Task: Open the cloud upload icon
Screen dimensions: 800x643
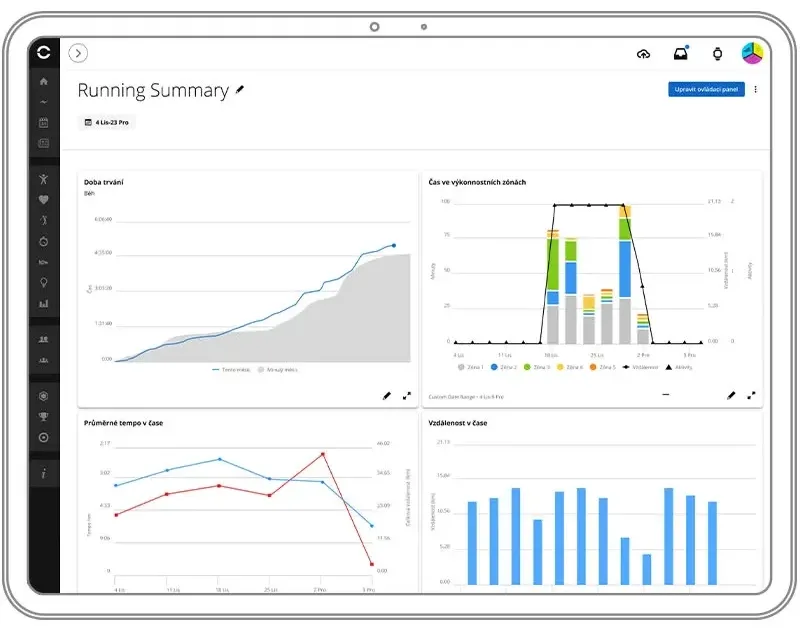Action: click(643, 54)
